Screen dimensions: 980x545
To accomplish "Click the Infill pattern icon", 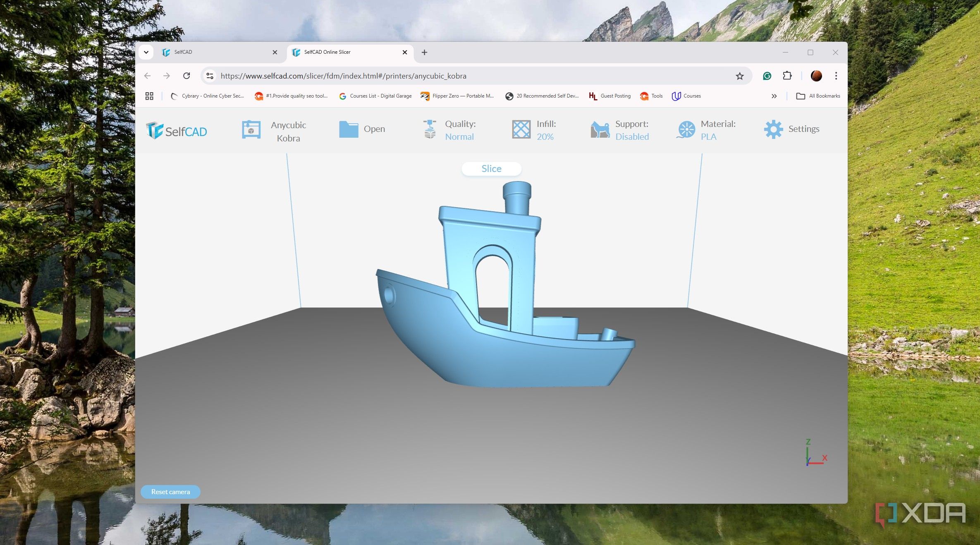I will click(521, 129).
